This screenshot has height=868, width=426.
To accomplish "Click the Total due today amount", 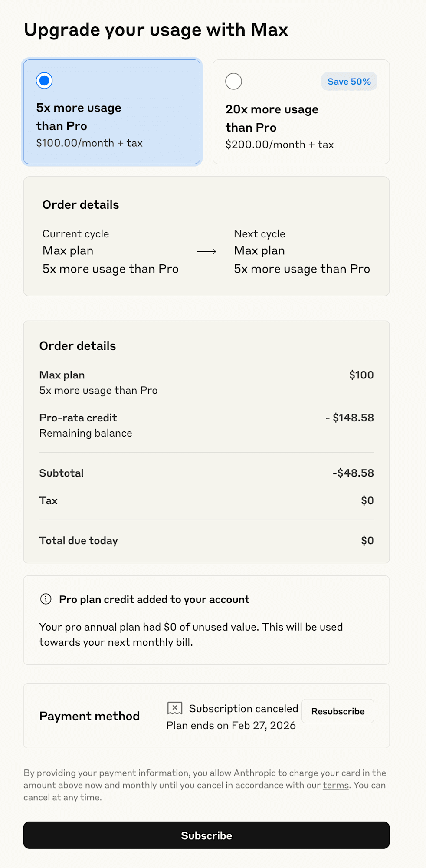I will tap(367, 541).
